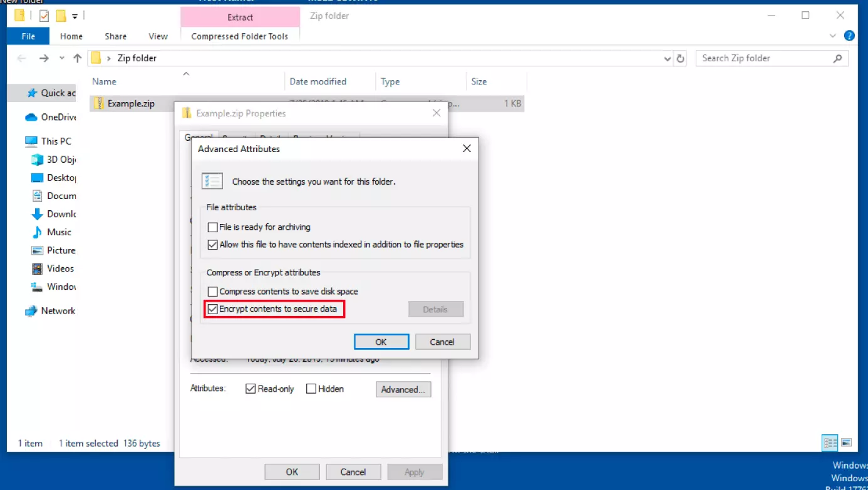Click New folder quick access toolbar icon
This screenshot has width=868, height=490.
(61, 16)
